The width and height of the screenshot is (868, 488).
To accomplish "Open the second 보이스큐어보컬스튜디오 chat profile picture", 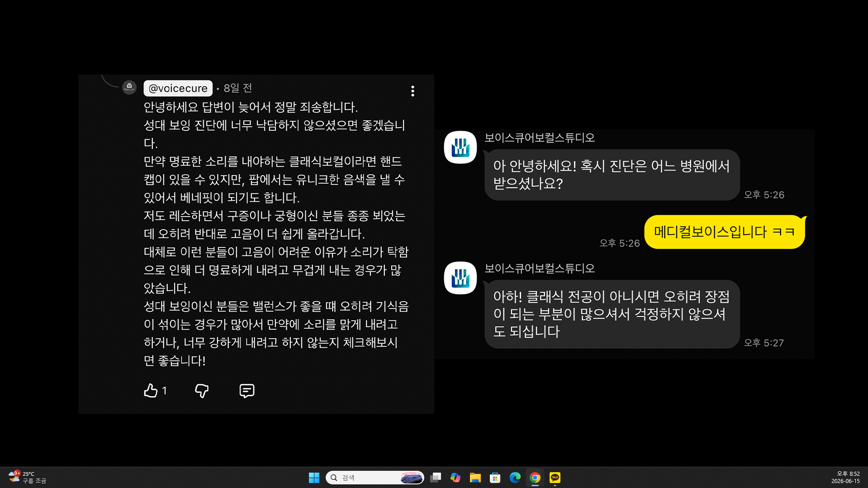I will [460, 278].
